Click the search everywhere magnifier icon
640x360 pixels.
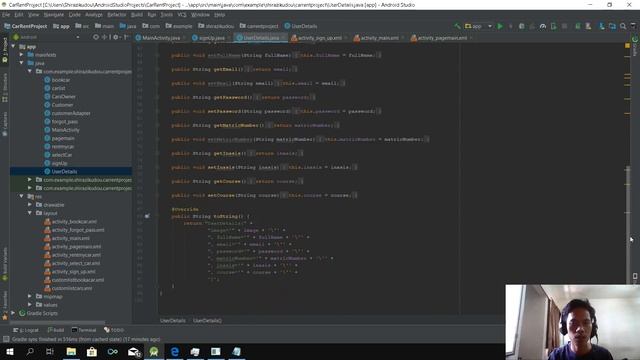(x=623, y=26)
